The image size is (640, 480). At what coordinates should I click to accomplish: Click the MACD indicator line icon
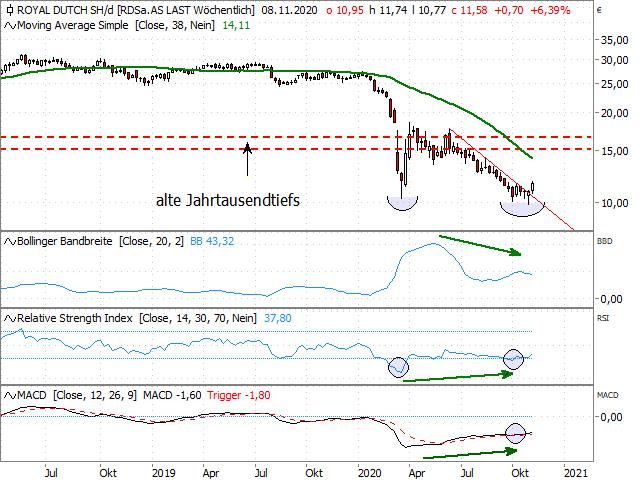10,396
